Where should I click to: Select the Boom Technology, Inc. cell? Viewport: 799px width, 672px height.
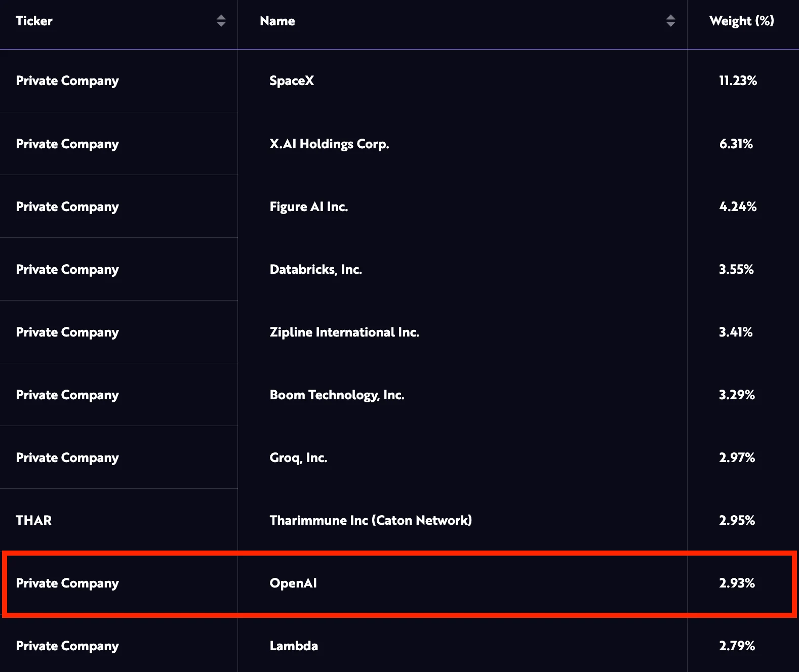[x=337, y=395]
